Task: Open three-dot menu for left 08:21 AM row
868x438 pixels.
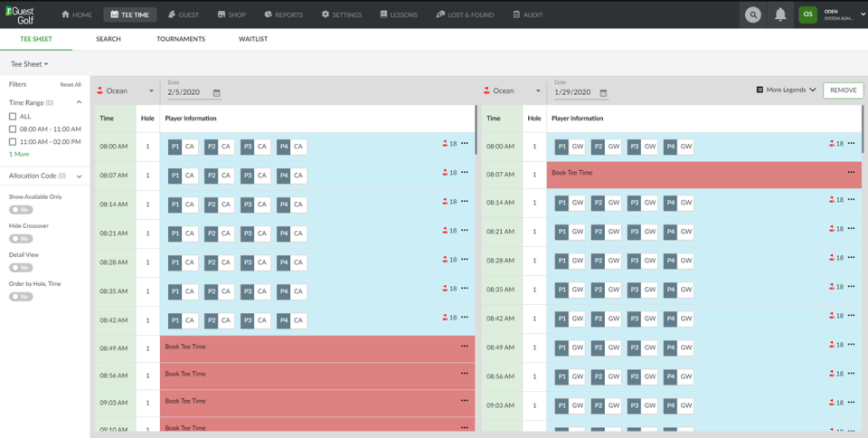Action: click(x=465, y=231)
